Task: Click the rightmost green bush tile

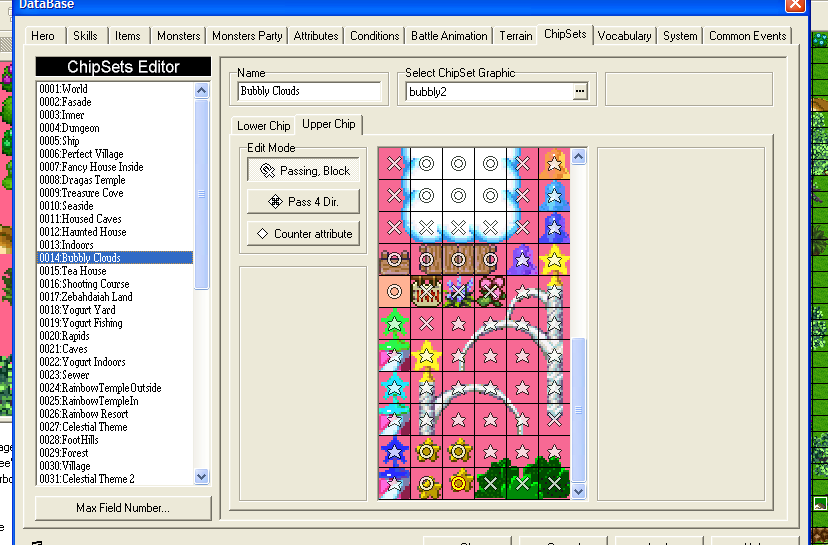Action: pos(554,484)
